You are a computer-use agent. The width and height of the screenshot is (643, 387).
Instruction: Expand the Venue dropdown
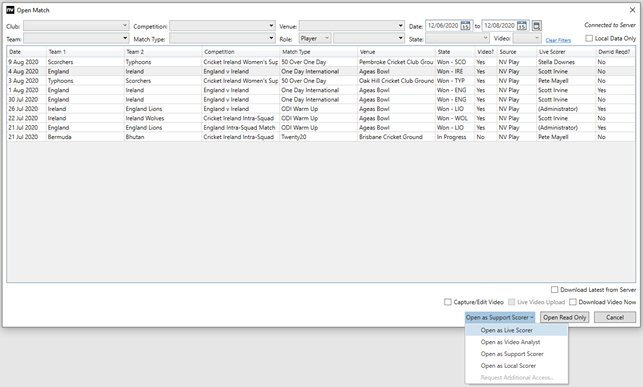pyautogui.click(x=352, y=26)
